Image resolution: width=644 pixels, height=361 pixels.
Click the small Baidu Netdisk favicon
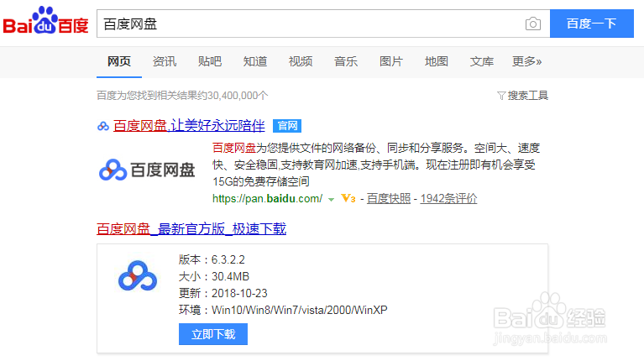[x=103, y=126]
